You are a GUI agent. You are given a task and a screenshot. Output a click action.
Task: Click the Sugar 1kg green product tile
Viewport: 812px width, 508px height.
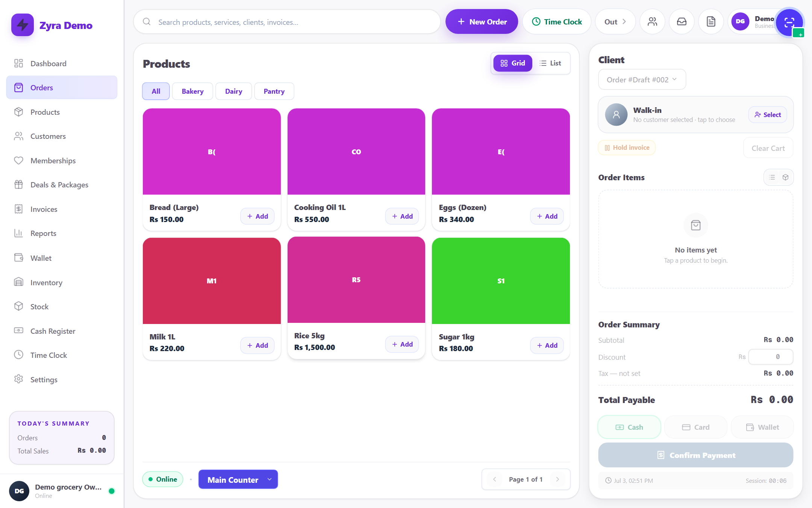tap(501, 281)
